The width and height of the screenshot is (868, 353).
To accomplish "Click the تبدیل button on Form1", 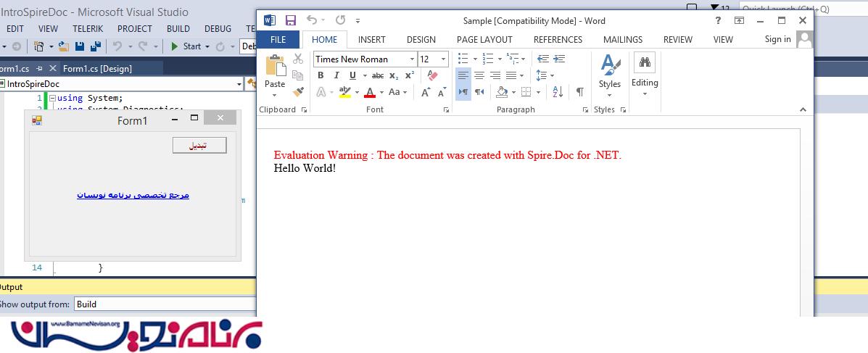I will pos(199,145).
